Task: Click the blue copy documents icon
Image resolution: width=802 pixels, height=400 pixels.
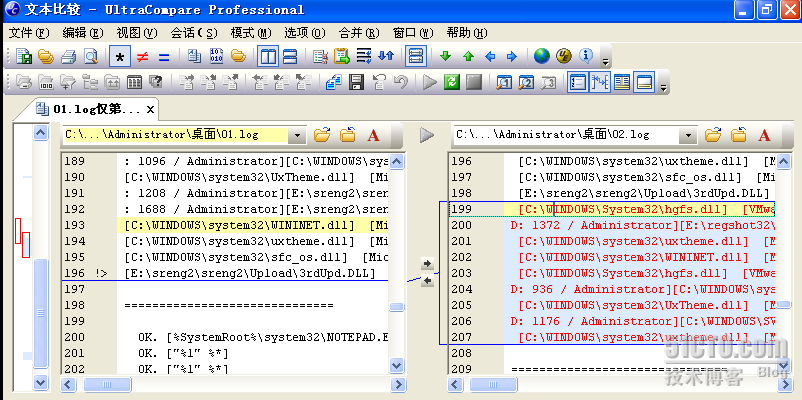Action: (334, 82)
